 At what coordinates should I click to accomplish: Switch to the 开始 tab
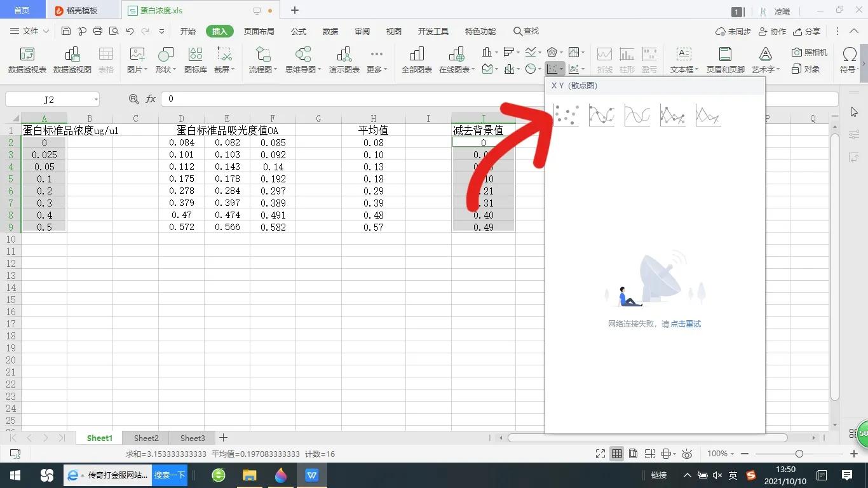(188, 31)
